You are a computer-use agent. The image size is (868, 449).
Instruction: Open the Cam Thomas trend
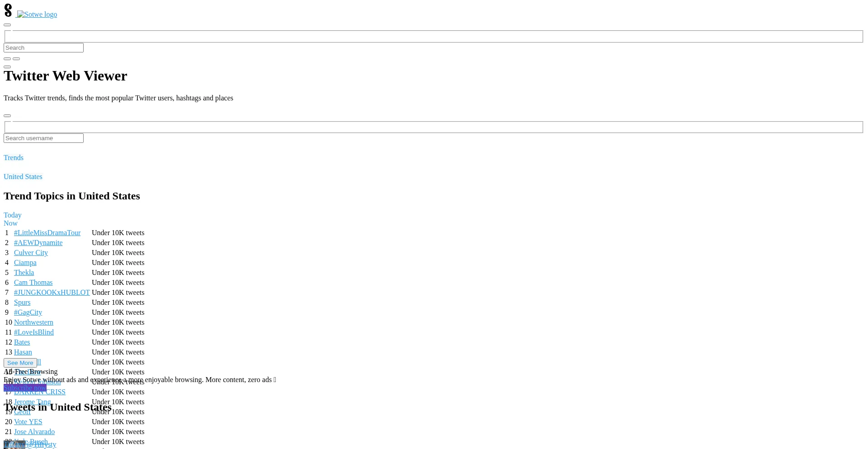(33, 283)
